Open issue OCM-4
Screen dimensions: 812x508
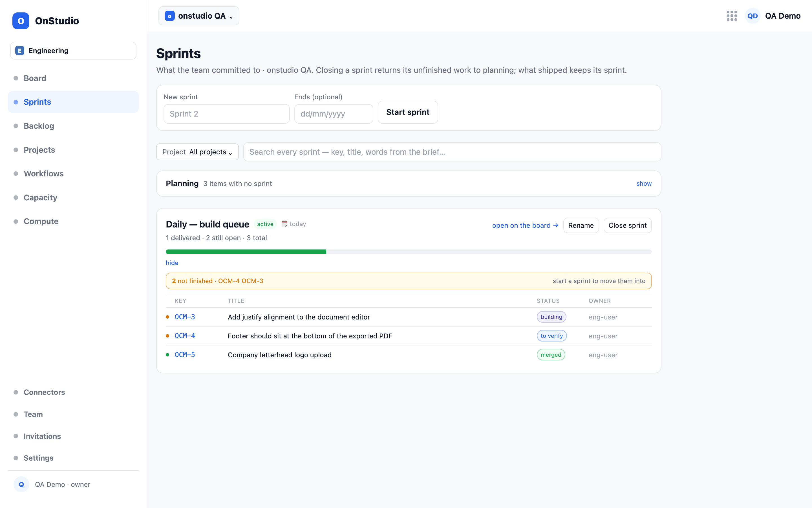click(185, 336)
